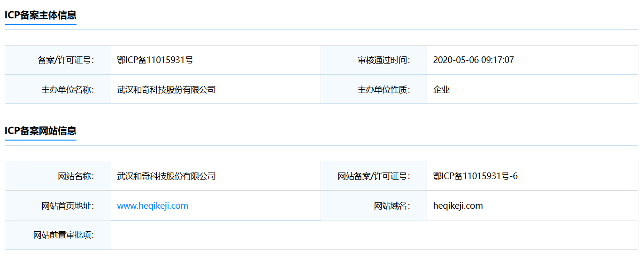The width and height of the screenshot is (644, 259).
Task: Select the 网站备案/许可证号 label
Action: coord(374,176)
